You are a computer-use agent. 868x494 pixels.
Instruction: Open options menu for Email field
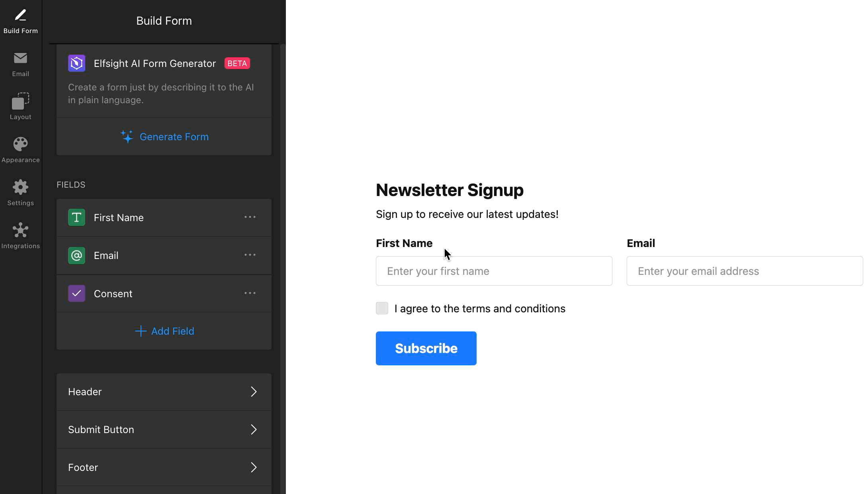tap(250, 255)
